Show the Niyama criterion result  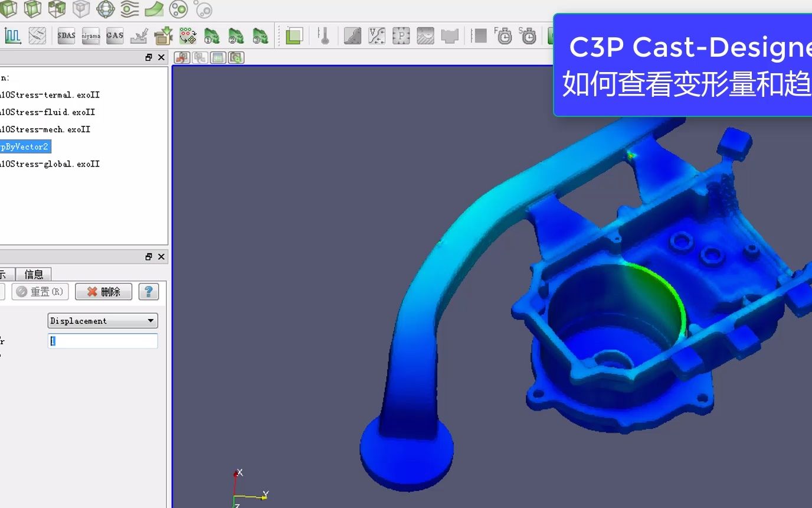coord(91,35)
